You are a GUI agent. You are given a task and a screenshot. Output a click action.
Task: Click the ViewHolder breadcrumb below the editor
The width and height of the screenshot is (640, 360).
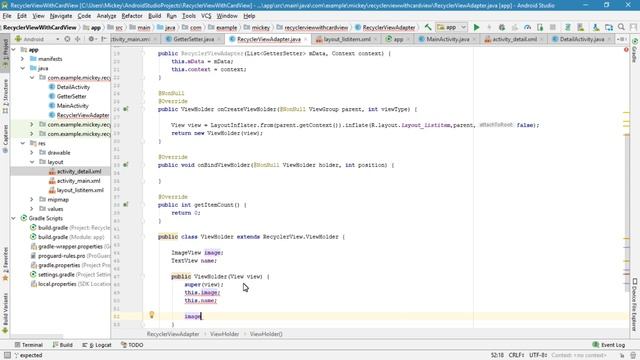pos(224,334)
